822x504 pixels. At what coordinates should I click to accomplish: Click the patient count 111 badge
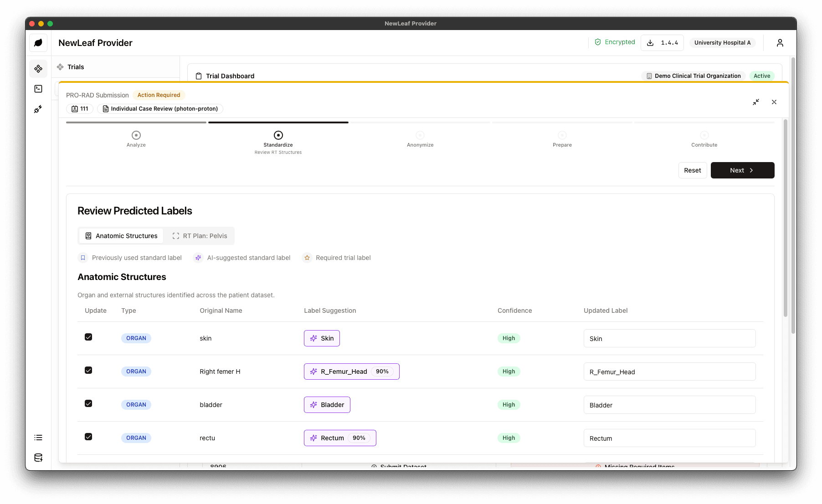tap(80, 109)
